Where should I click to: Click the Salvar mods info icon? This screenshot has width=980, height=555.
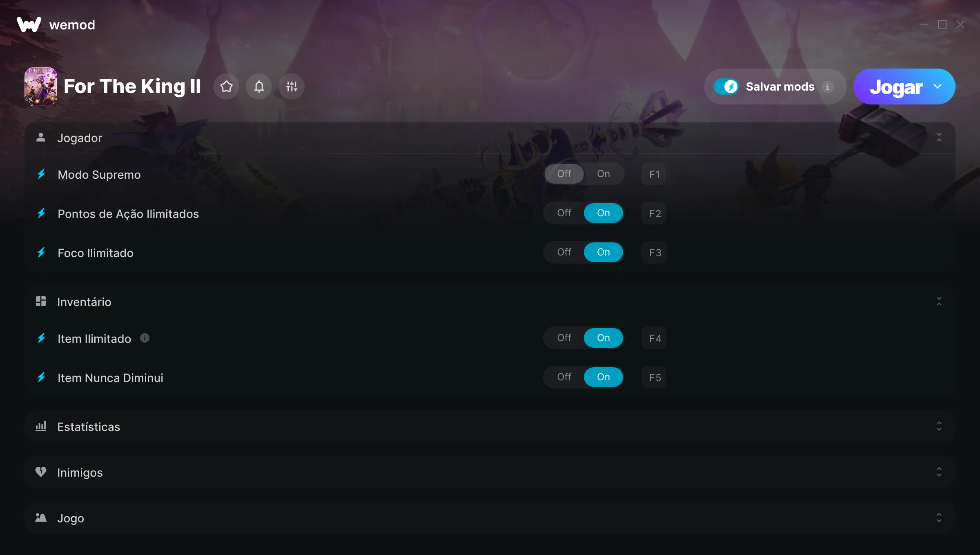[x=828, y=87]
